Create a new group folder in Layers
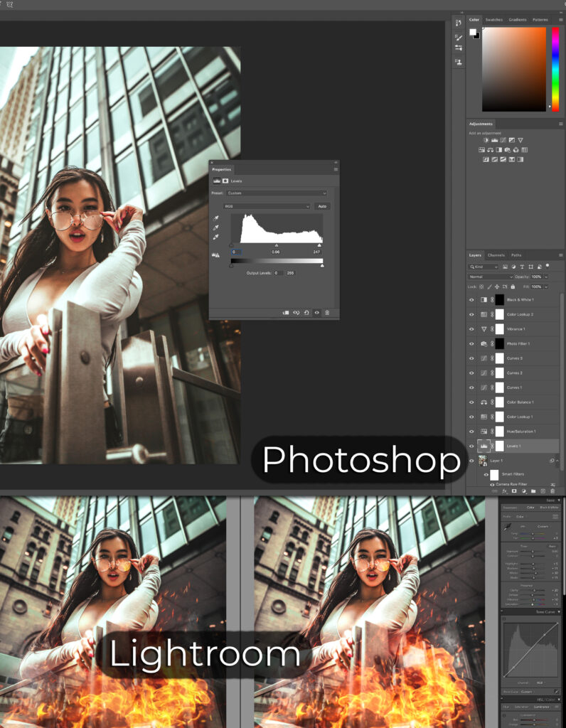This screenshot has height=728, width=566. [533, 491]
